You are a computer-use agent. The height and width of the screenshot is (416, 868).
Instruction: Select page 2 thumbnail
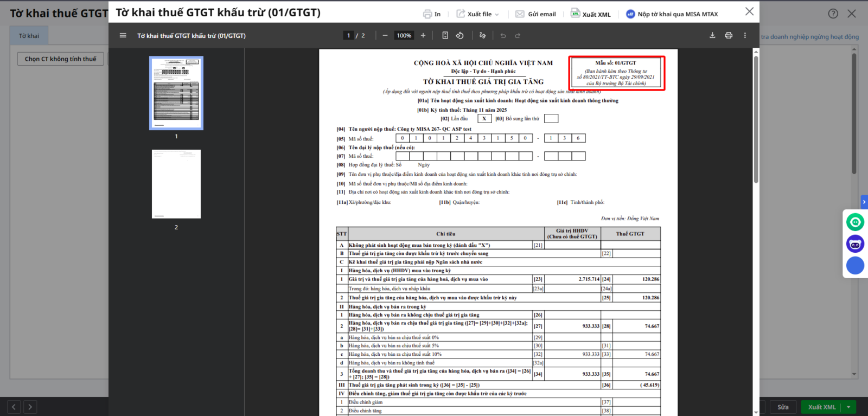point(176,184)
